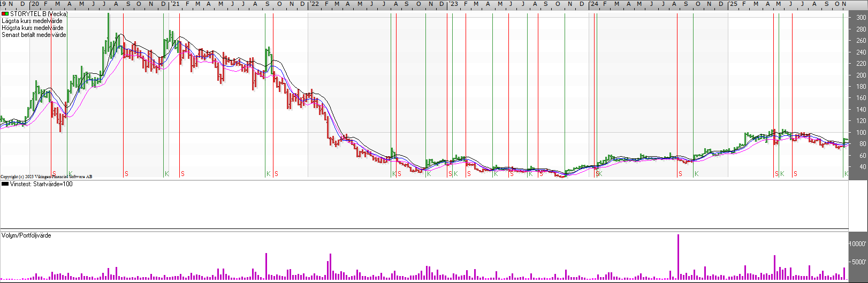Select the '23 year marker on time axis
Screen dimensions: 868x283
[453, 4]
